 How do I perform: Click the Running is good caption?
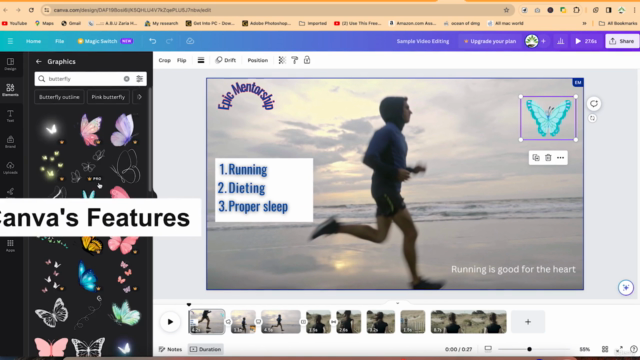click(x=513, y=269)
